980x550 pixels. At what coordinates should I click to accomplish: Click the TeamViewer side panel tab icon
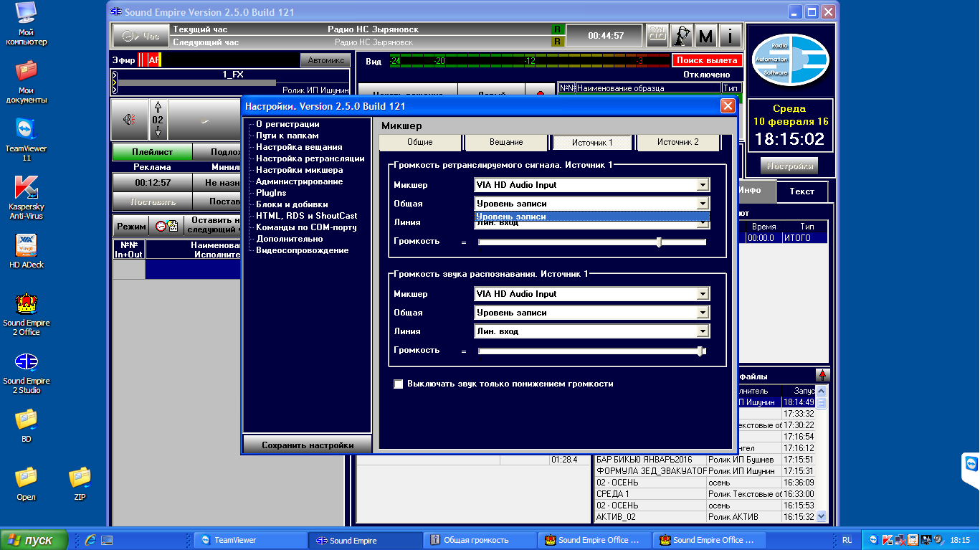click(x=971, y=463)
